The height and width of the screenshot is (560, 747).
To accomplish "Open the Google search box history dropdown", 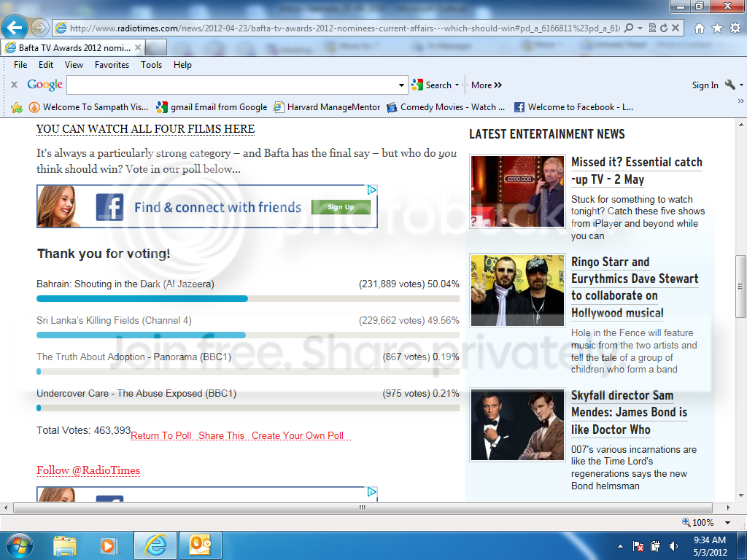I will (402, 85).
